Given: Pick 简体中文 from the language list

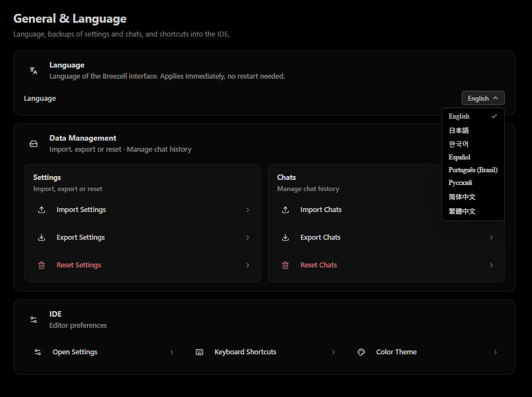Looking at the screenshot, I should [473, 197].
